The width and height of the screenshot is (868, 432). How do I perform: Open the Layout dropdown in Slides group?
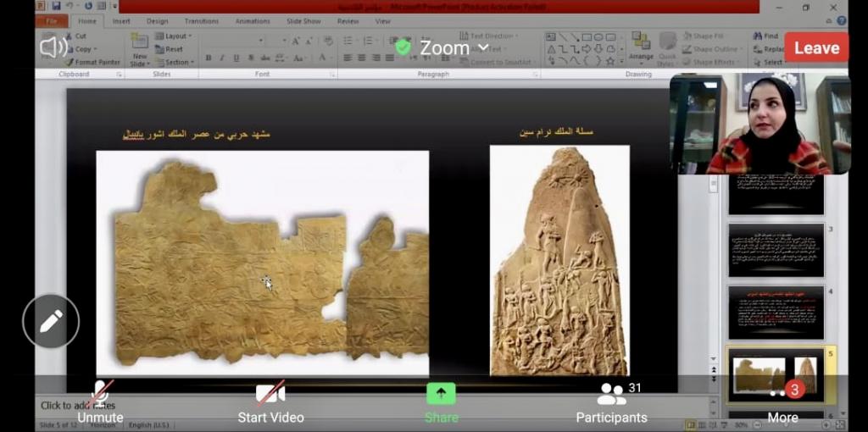[x=174, y=36]
